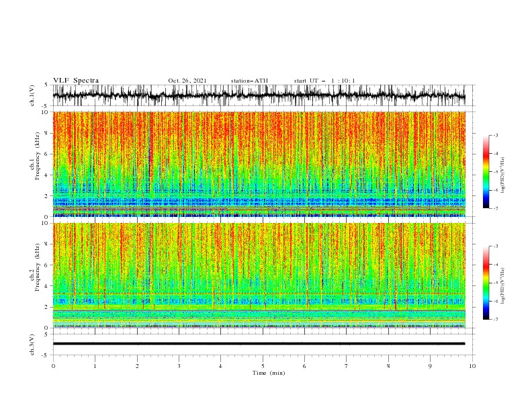
Task: Click the "5" tick on the time axis
Action: point(263,366)
